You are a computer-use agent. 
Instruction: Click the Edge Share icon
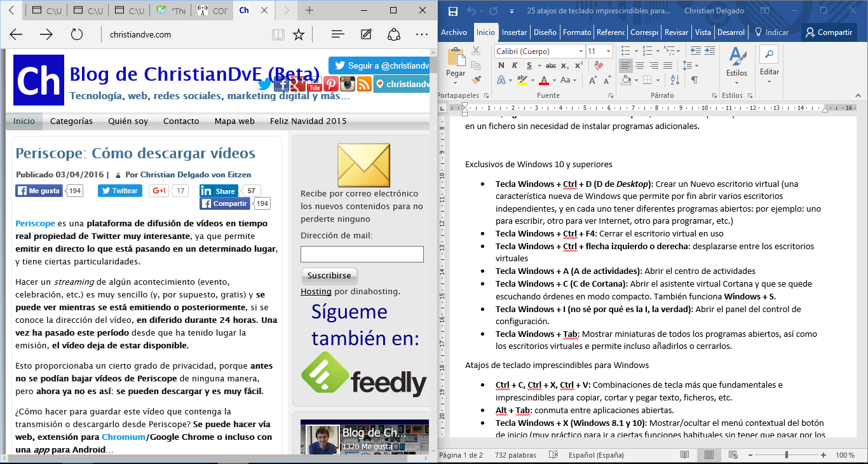pos(394,34)
